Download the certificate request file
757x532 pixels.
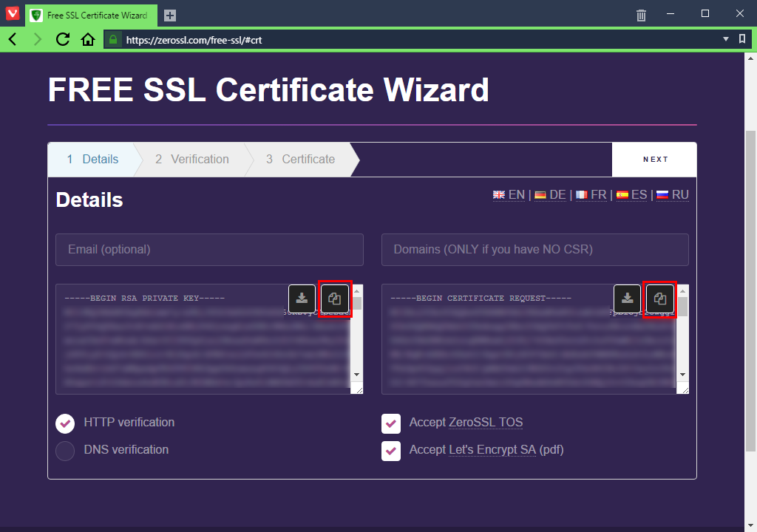[x=627, y=299]
